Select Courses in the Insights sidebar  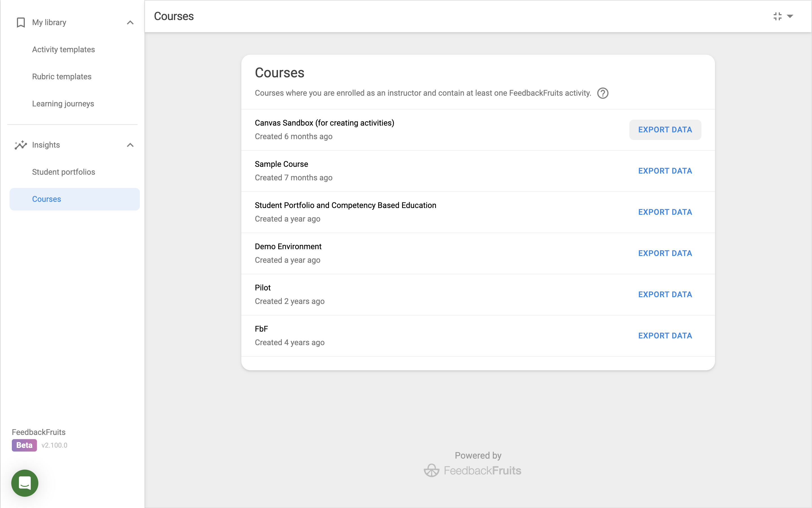tap(74, 199)
